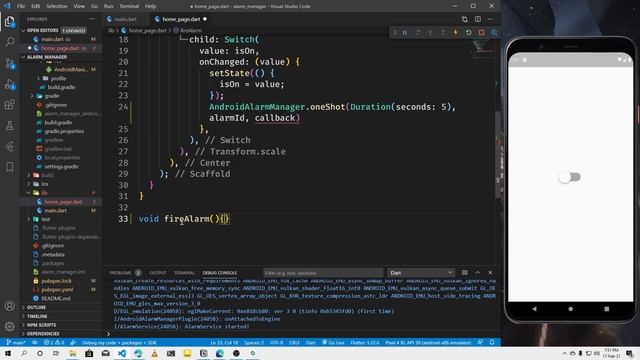Screen dimensions: 640x360
Task: Click the errors and warnings status indicator
Action: tap(54, 342)
